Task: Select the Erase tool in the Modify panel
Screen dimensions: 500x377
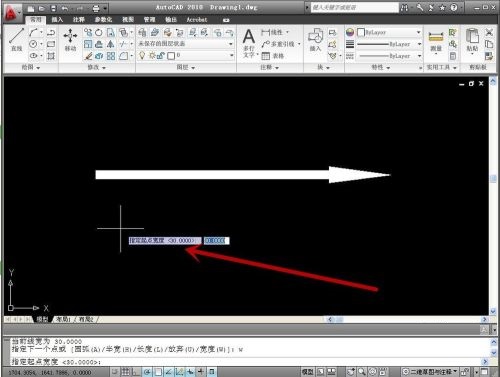Action: 88,56
